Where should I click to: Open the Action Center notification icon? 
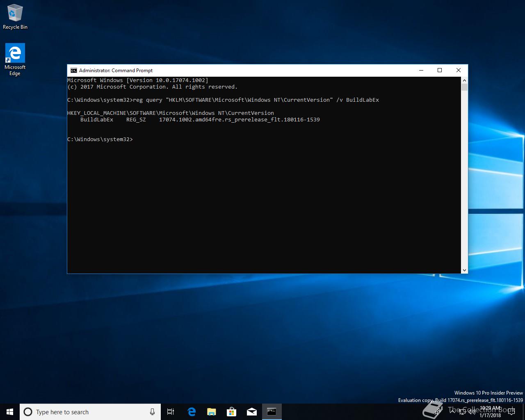[x=511, y=412]
